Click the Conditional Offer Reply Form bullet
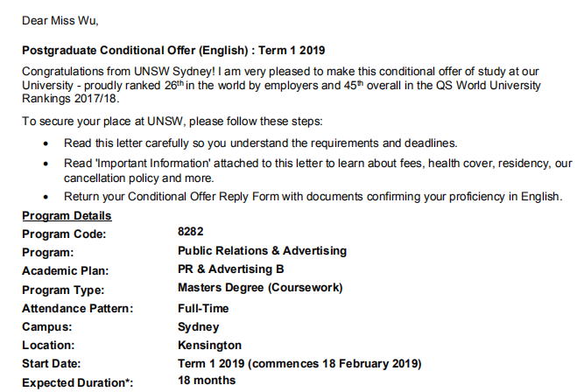577x392 pixels. coord(313,197)
